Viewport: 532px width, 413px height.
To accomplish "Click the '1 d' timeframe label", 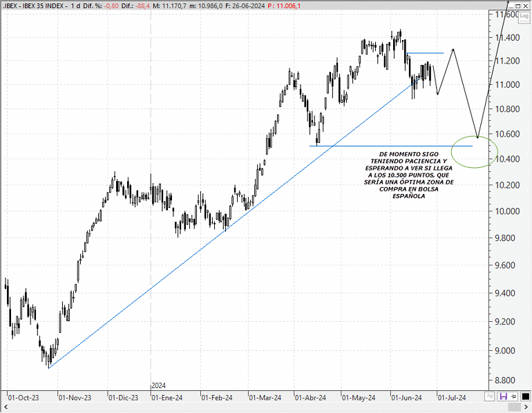I will tap(75, 6).
